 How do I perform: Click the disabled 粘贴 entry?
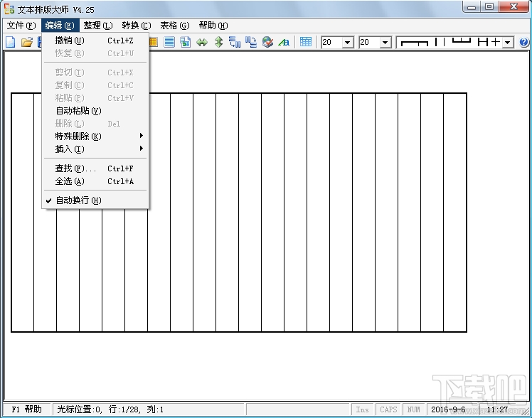[x=96, y=98]
